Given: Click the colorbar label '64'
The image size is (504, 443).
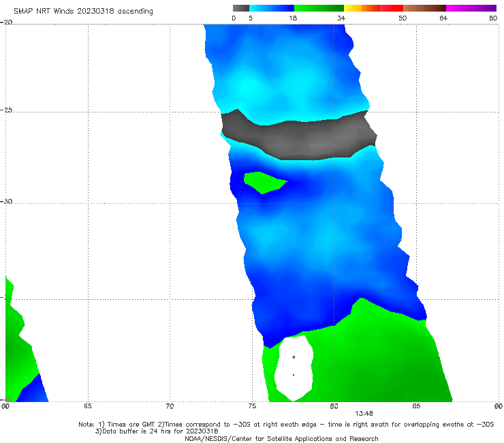Looking at the screenshot, I should point(443,18).
